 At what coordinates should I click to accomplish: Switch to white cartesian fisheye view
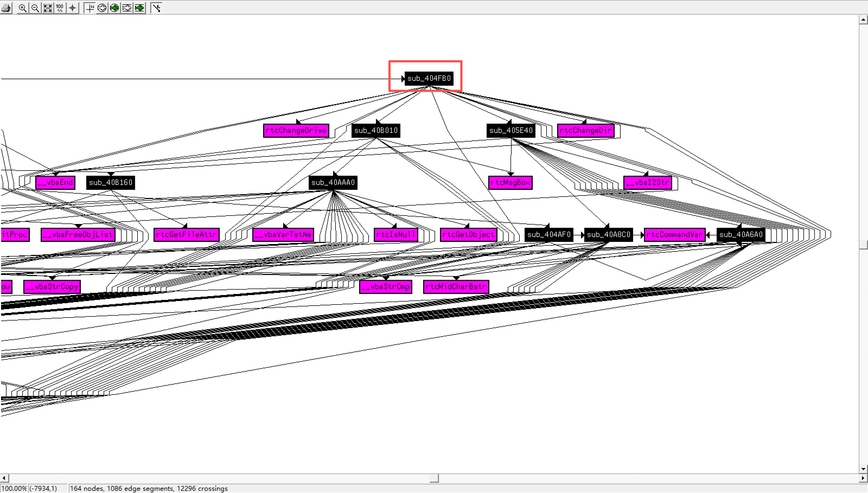coord(127,8)
